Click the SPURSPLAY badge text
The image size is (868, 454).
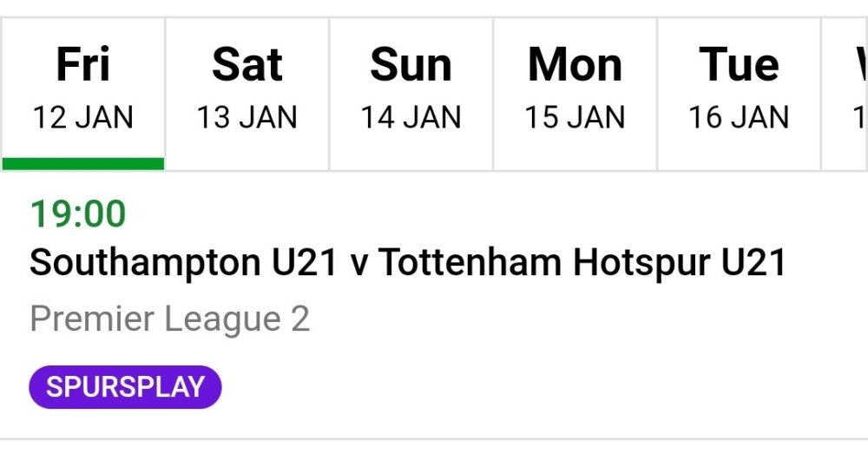(x=125, y=387)
